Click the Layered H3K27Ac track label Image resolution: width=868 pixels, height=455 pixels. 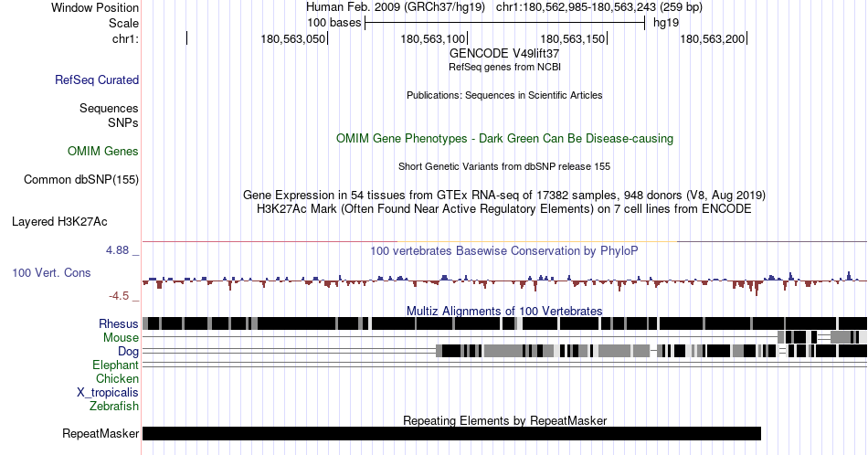[59, 221]
